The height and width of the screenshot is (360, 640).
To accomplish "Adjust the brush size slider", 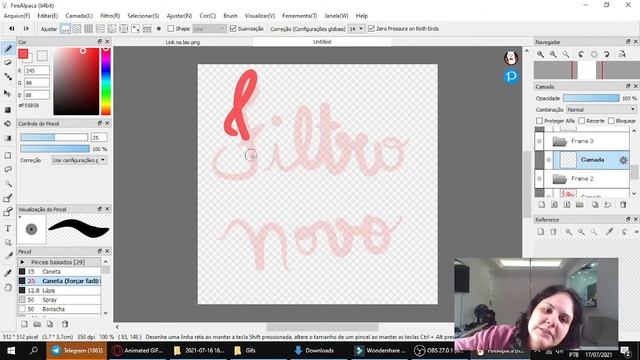I will pos(54,138).
